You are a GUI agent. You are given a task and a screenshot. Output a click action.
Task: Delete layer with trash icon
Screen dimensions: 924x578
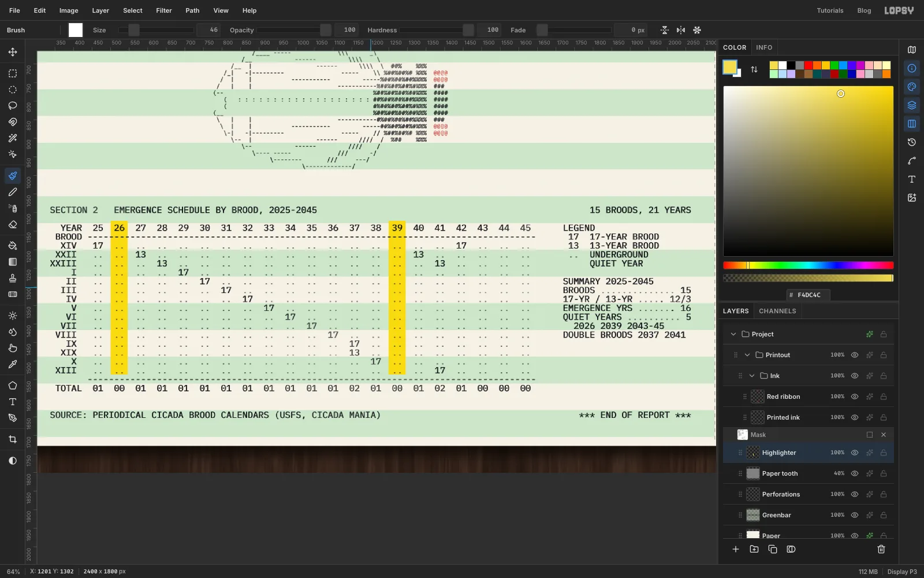pyautogui.click(x=881, y=549)
